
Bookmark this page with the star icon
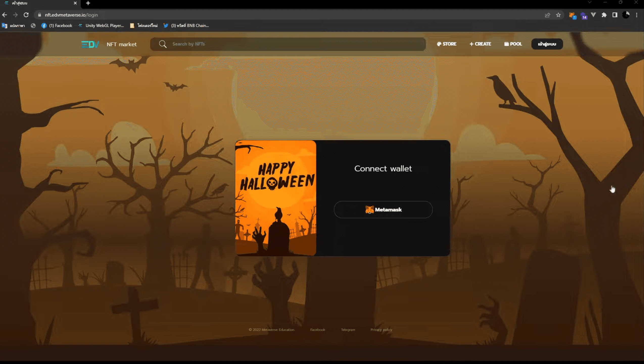tap(558, 15)
